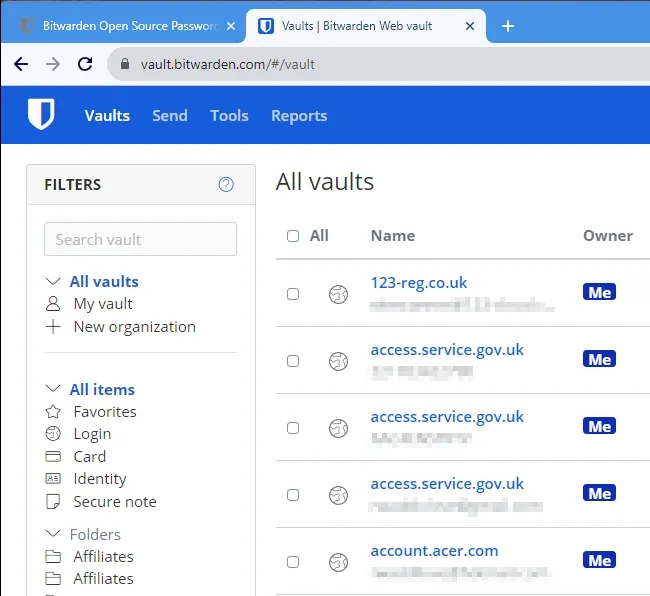Select the All items filter
Screen dimensions: 650x596
(x=102, y=390)
